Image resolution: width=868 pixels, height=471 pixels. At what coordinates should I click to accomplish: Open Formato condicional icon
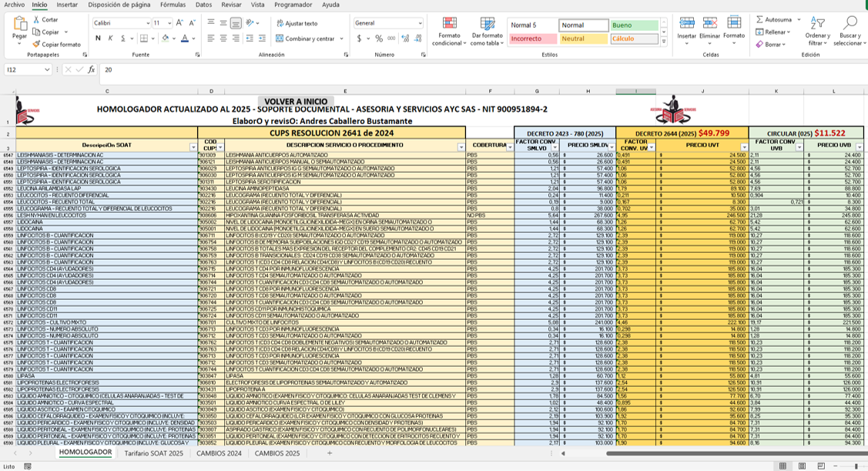[x=449, y=24]
